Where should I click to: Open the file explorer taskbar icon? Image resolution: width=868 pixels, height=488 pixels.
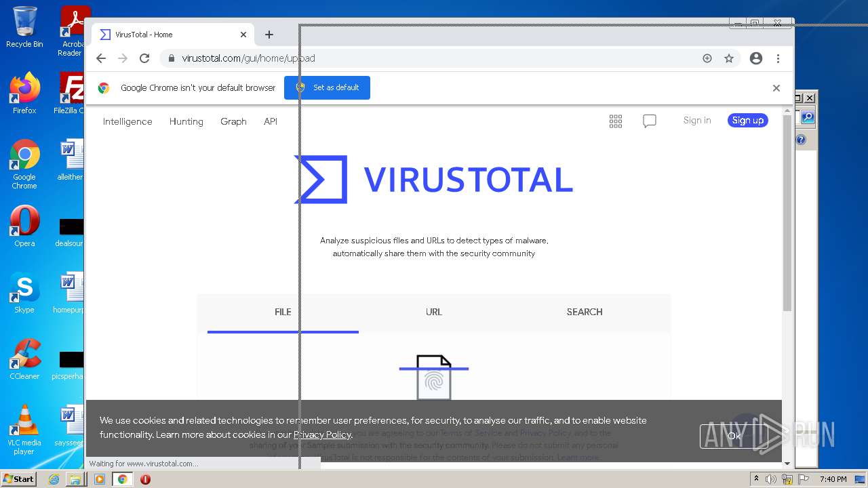(75, 479)
